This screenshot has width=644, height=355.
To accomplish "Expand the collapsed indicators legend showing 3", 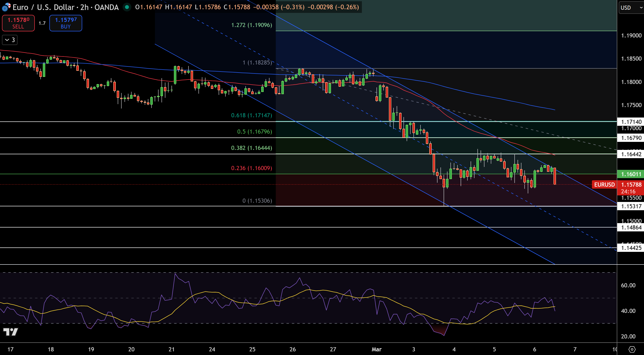I will click(x=10, y=40).
